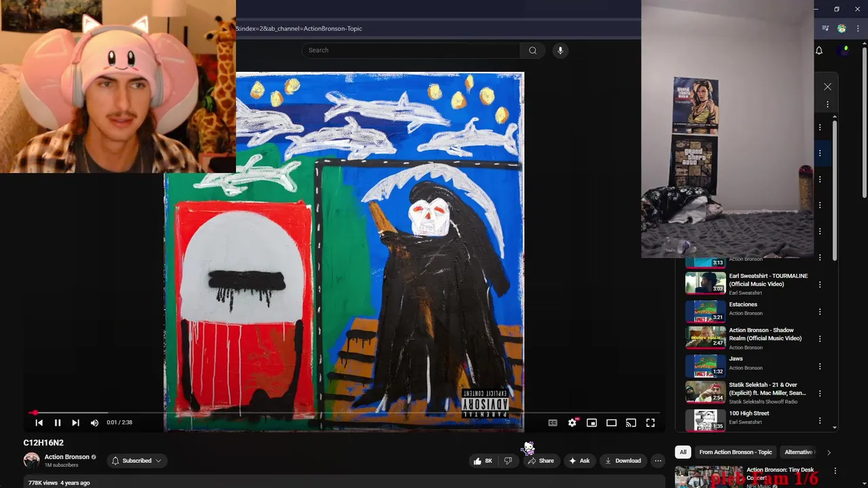Click the playlist panel scrollbar
Image resolution: width=868 pixels, height=488 pixels.
click(x=835, y=190)
